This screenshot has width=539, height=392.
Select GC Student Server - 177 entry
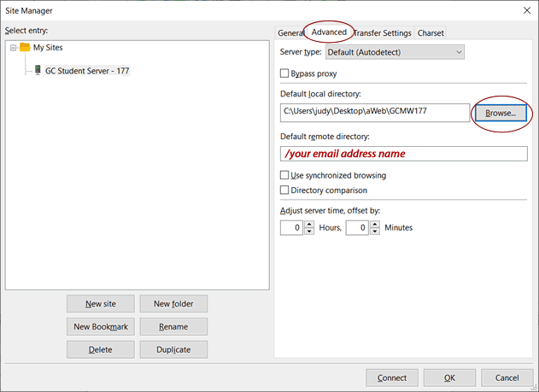coord(87,70)
